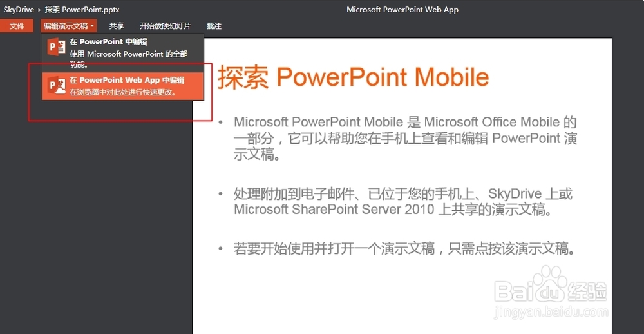Go to SkyDrive breadcrumb link
Screen dimensions: 644x334
point(19,9)
